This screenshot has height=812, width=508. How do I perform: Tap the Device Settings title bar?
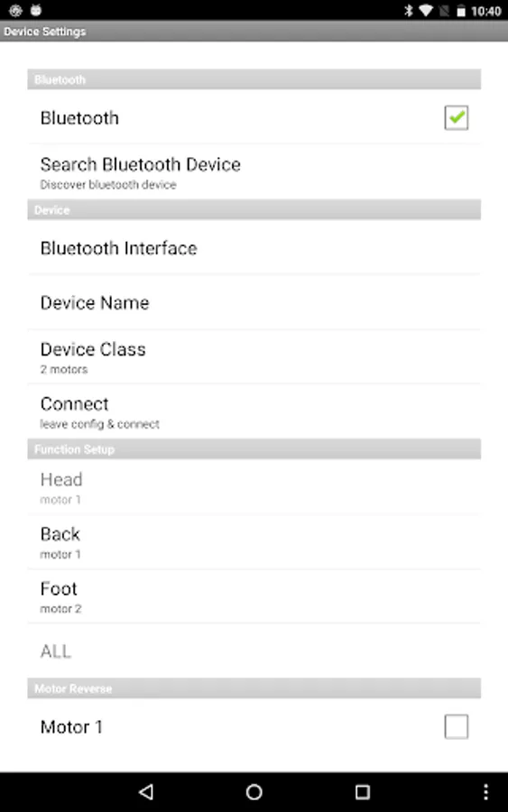coord(254,31)
